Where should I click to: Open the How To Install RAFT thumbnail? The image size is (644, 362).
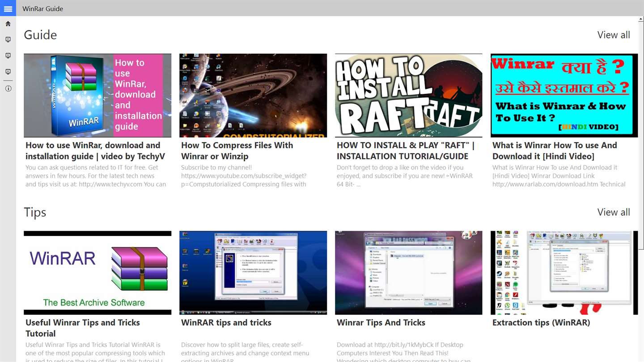[x=409, y=96]
